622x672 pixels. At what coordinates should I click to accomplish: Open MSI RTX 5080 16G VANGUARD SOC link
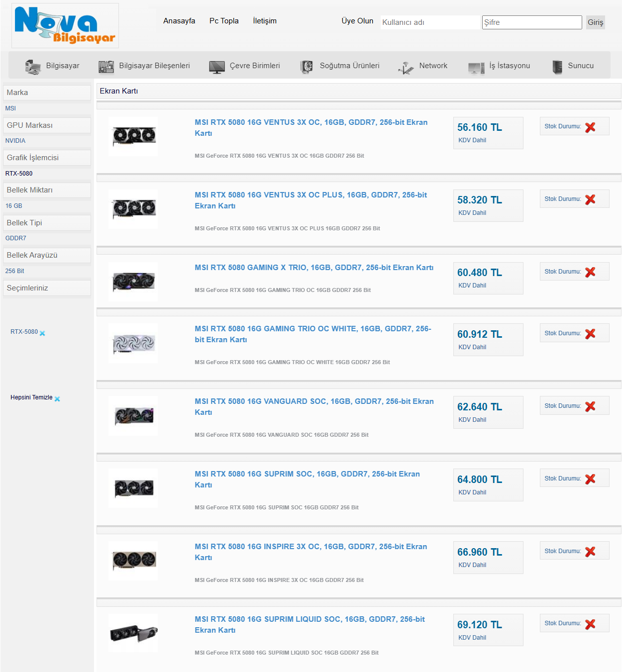(314, 407)
